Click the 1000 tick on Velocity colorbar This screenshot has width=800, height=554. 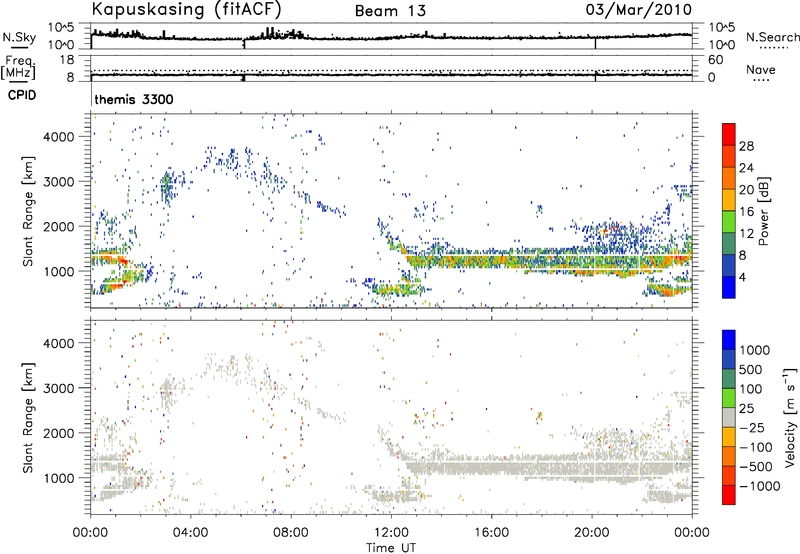(755, 350)
